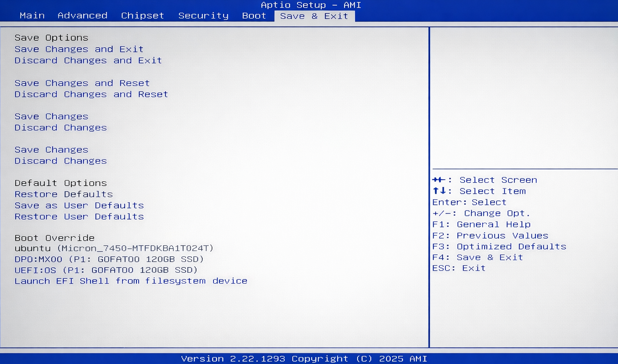Select the Save & Exit tab
The height and width of the screenshot is (364, 618).
coord(315,16)
